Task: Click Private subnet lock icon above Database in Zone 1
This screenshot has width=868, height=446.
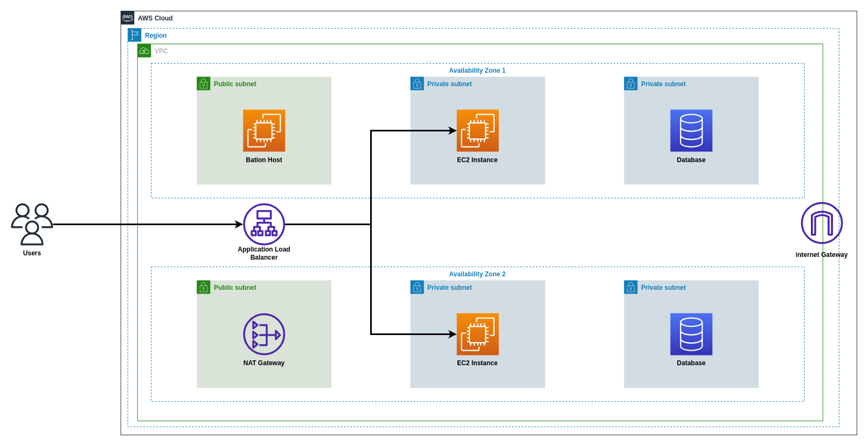Action: [x=631, y=83]
